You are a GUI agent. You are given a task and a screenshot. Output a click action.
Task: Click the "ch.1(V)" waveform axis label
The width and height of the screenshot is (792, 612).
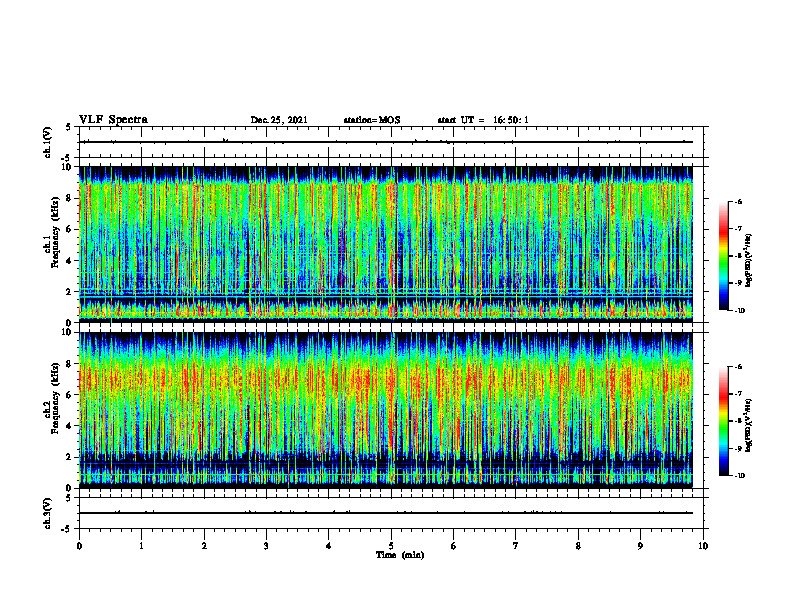(48, 142)
